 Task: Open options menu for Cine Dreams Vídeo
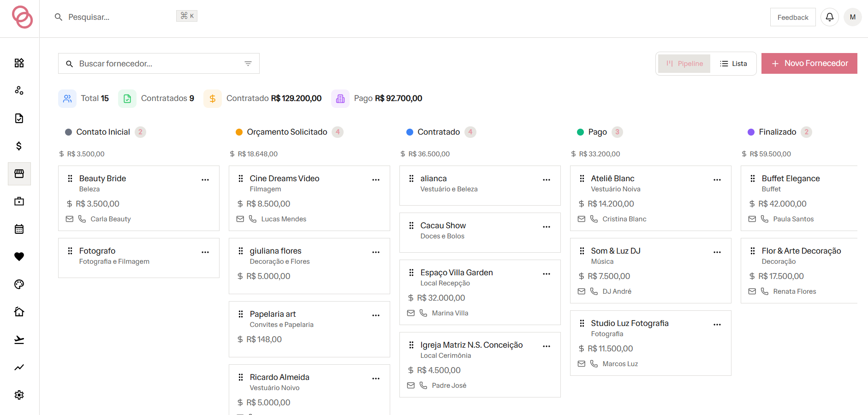[376, 180]
